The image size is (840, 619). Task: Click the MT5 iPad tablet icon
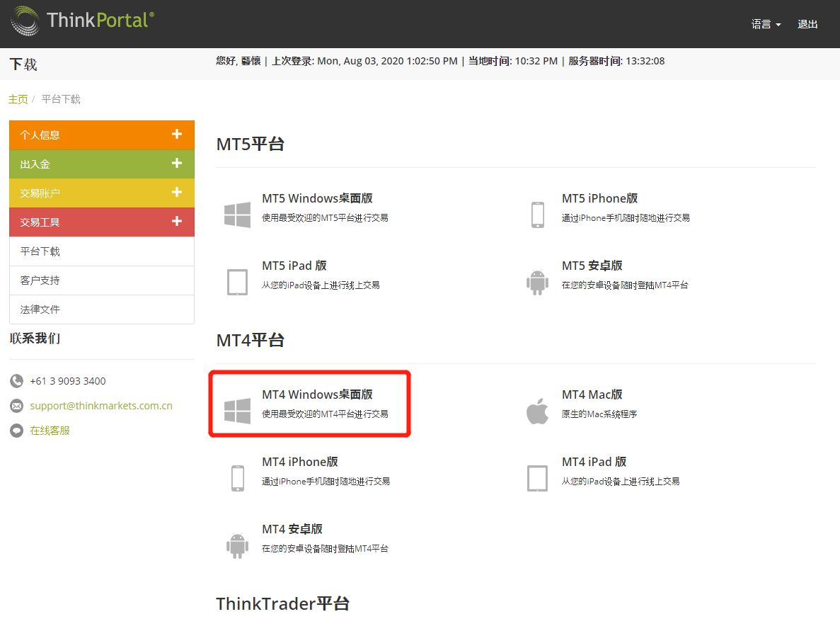237,282
